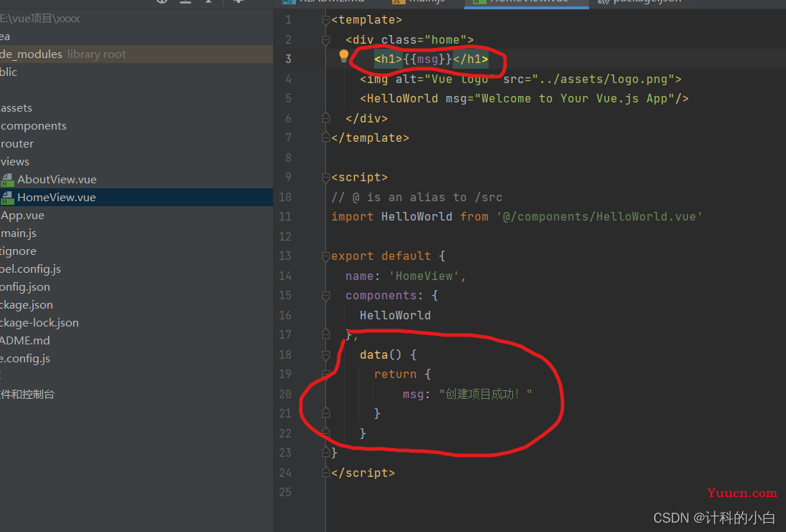The height and width of the screenshot is (532, 786).
Task: Open jsconfig.json from the tree
Action: 25,287
